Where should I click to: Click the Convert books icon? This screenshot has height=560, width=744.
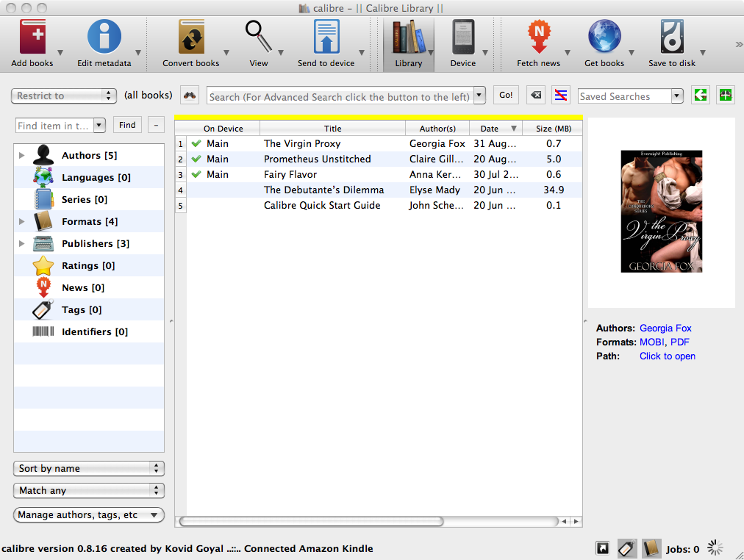click(191, 37)
